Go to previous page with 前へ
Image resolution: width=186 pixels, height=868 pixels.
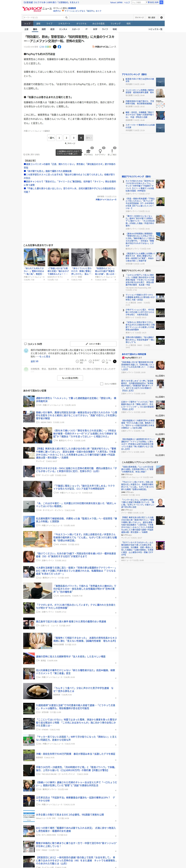pos(51,138)
